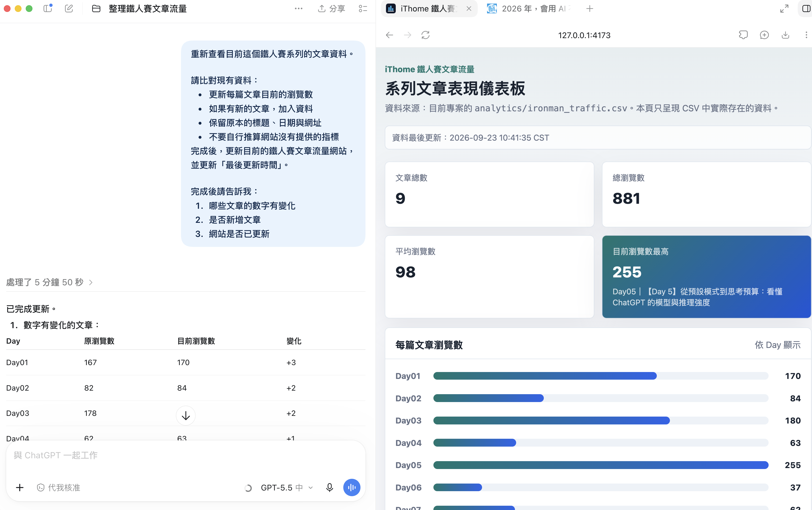Click the 原瀏覽數 column header
812x510 pixels.
pyautogui.click(x=99, y=341)
